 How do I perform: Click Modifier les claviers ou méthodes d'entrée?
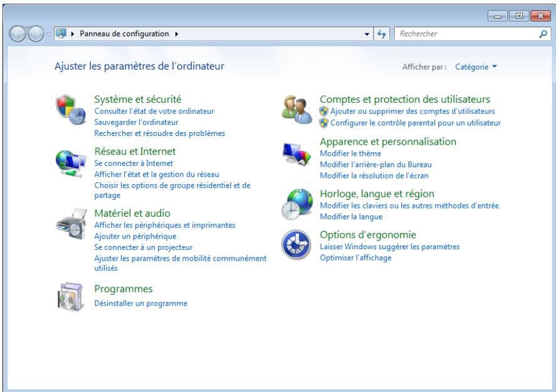click(409, 205)
